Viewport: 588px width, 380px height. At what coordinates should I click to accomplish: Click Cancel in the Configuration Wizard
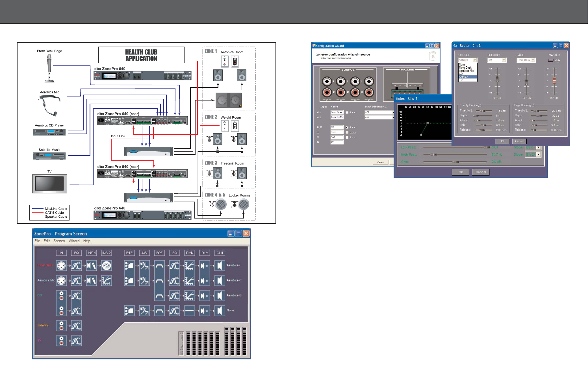click(381, 162)
